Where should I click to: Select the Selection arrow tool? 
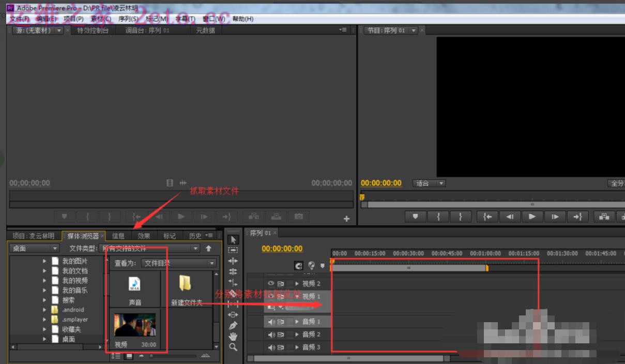(233, 240)
